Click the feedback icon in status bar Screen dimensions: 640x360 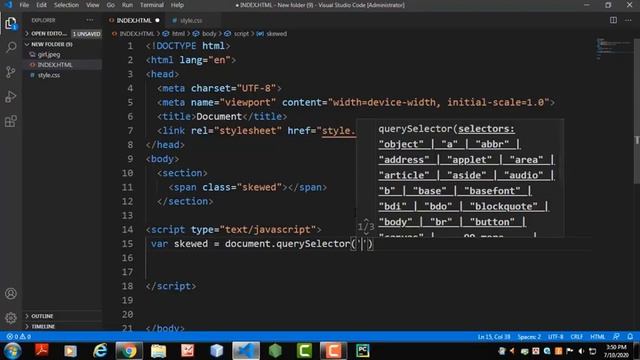click(x=616, y=337)
